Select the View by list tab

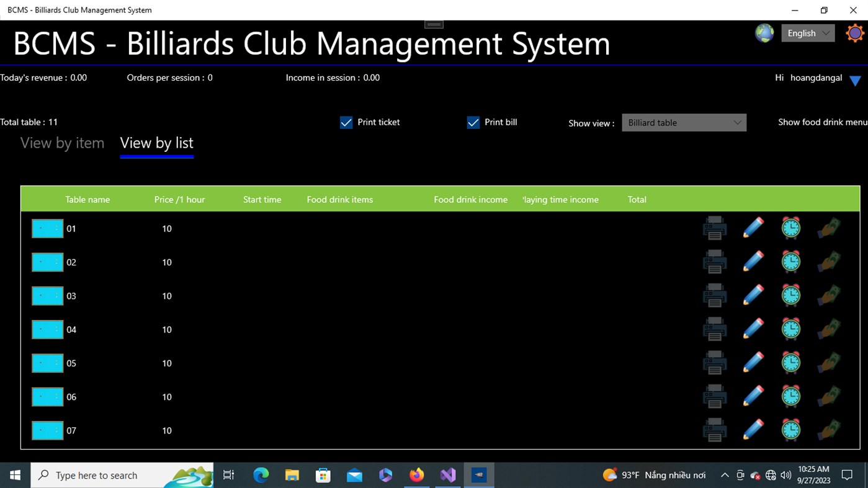coord(156,143)
